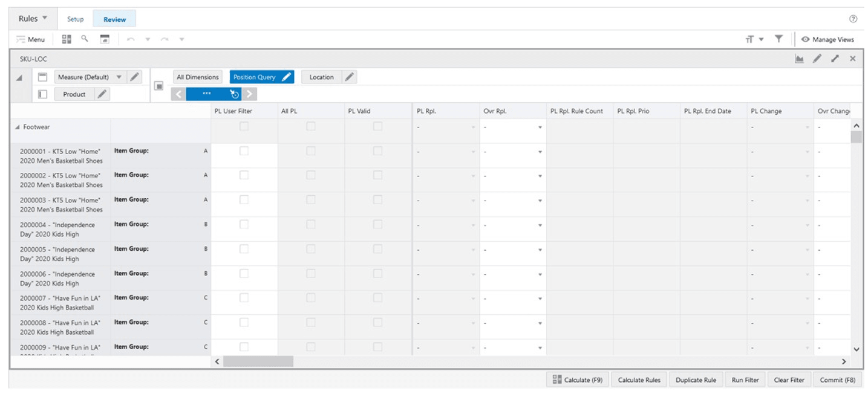Click the Commit (F8) button

pyautogui.click(x=838, y=380)
